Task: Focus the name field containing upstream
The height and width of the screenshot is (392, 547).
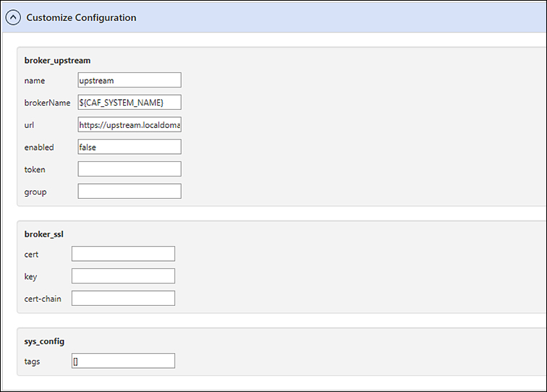Action: click(130, 80)
